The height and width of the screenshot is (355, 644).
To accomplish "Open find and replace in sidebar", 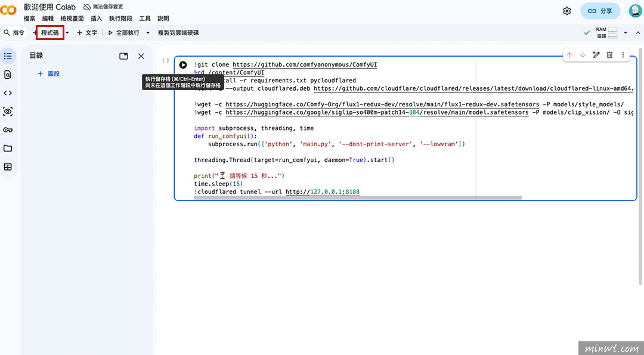I will pos(8,75).
